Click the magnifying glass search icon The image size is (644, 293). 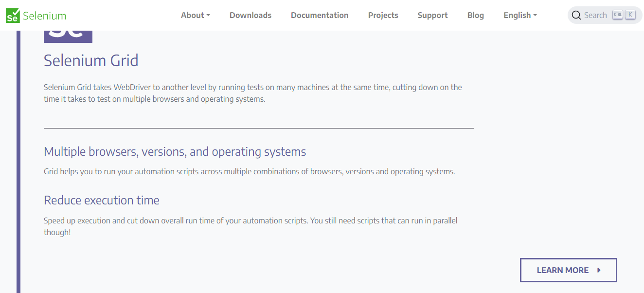(x=576, y=15)
